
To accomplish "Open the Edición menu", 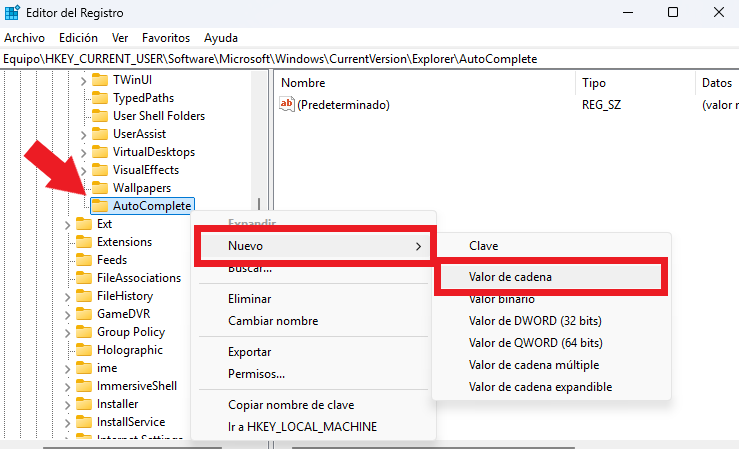I will (78, 38).
